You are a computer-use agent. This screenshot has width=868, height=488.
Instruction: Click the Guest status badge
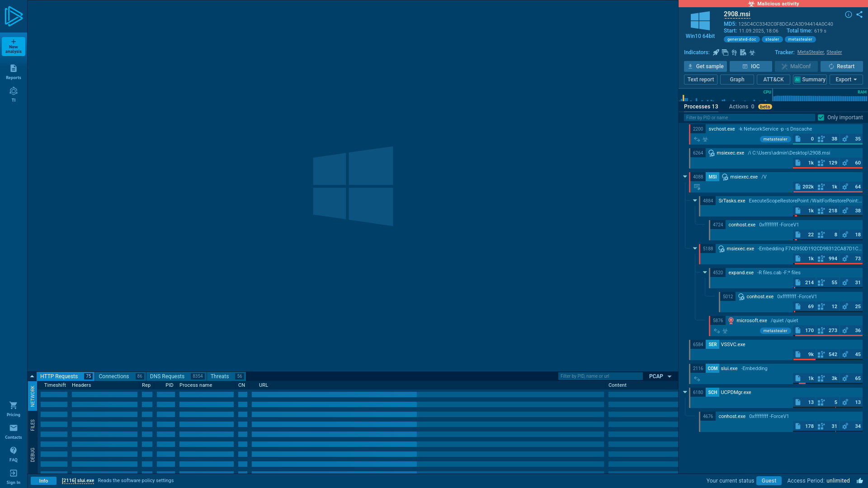coord(769,481)
